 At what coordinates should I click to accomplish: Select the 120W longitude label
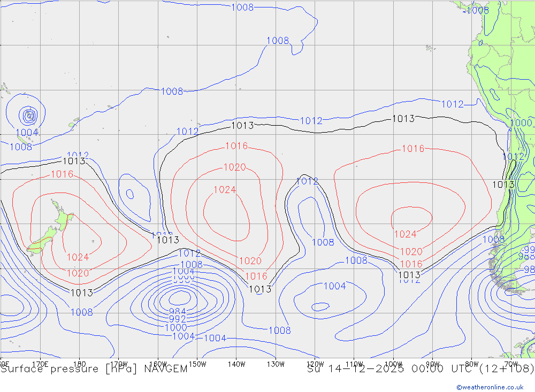[x=315, y=364]
